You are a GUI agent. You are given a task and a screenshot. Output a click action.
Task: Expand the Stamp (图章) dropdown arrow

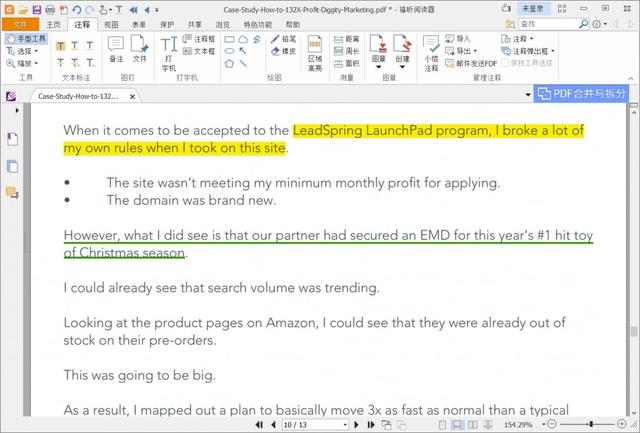(x=380, y=64)
